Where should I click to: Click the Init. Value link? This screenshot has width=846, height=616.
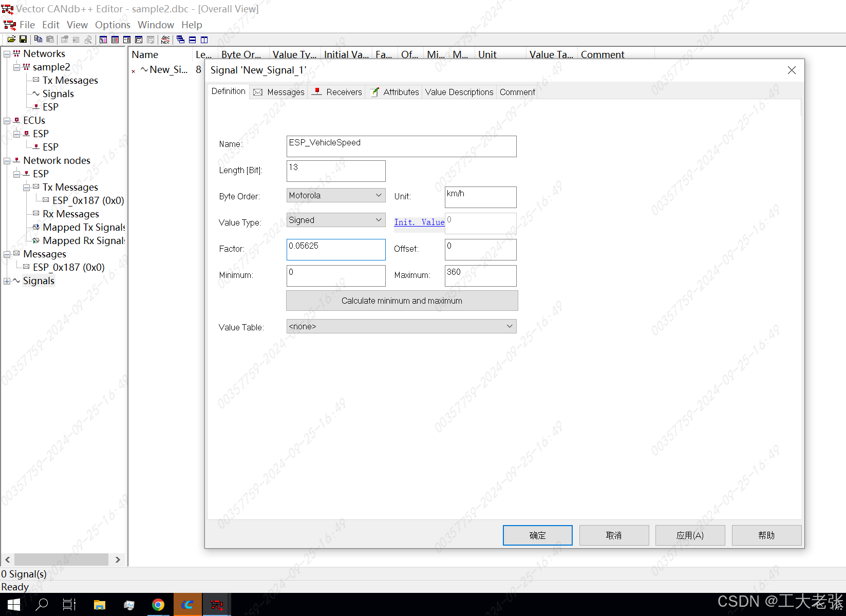419,222
